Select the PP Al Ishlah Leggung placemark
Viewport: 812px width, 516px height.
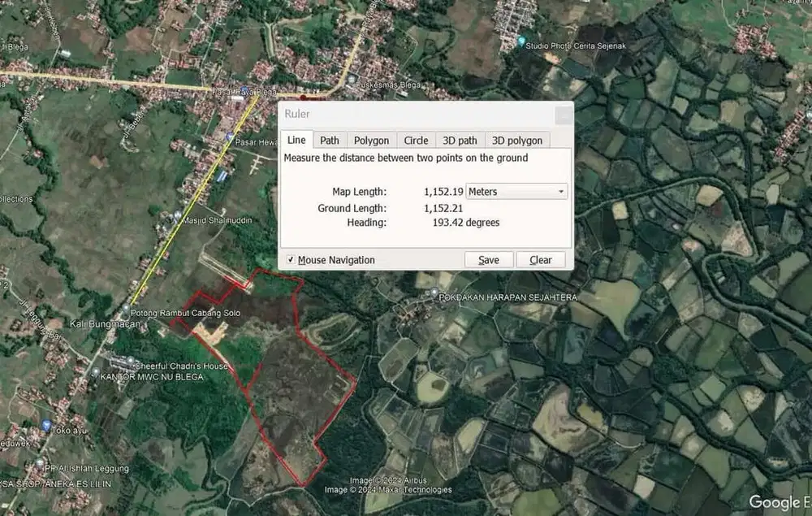(x=40, y=463)
